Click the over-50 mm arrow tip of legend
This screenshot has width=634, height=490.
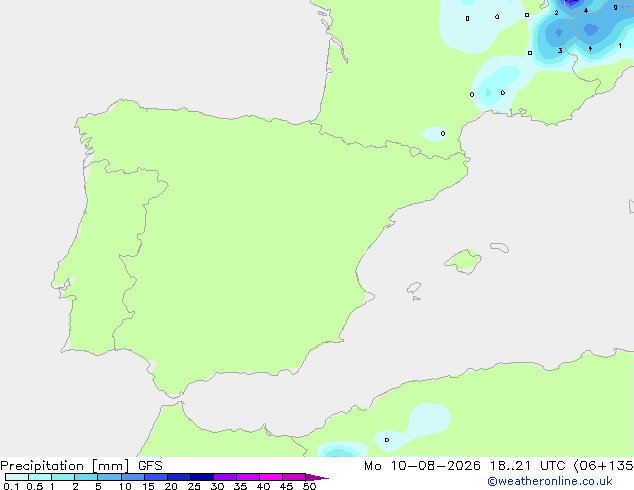click(x=317, y=477)
